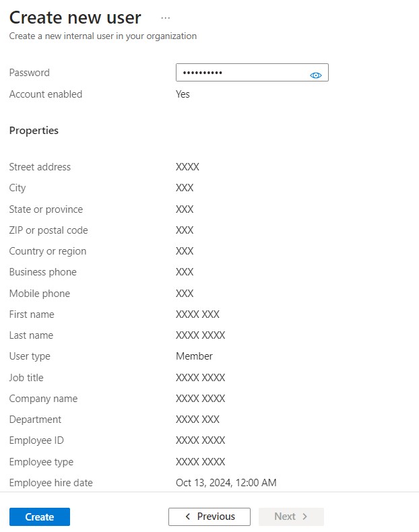This screenshot has width=419, height=532.
Task: Click the Employee ID value
Action: pyautogui.click(x=200, y=440)
